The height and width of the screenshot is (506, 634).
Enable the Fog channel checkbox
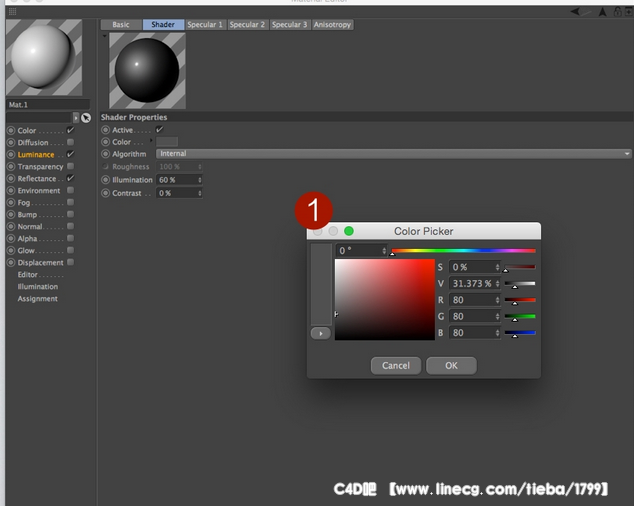point(70,202)
